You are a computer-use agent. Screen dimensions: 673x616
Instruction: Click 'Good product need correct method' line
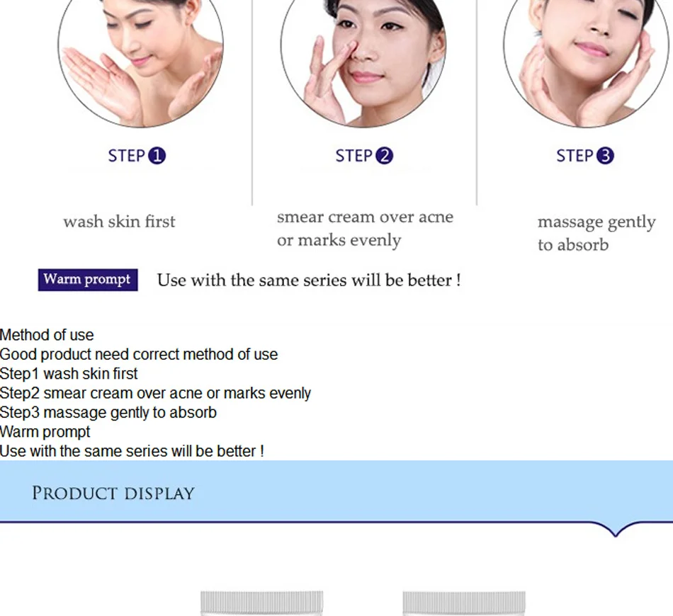click(139, 354)
